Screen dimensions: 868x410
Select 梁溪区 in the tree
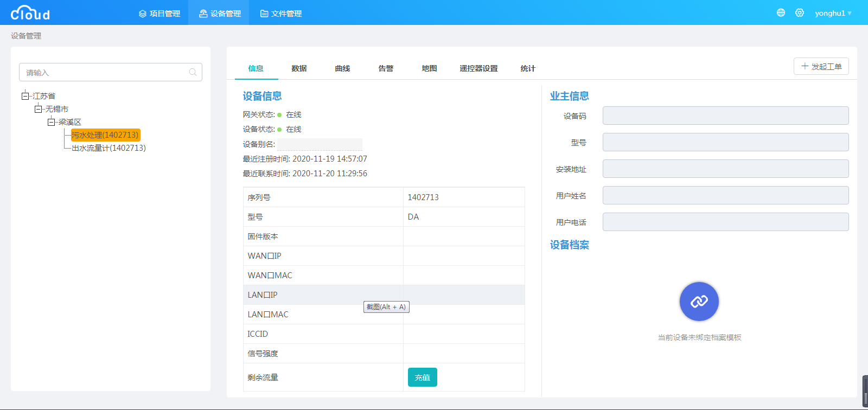click(x=70, y=122)
